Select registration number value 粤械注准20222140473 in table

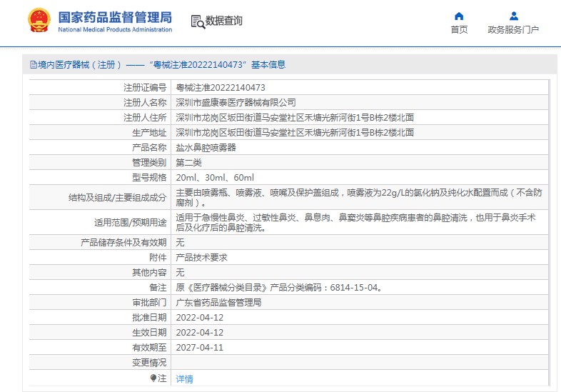pos(221,88)
